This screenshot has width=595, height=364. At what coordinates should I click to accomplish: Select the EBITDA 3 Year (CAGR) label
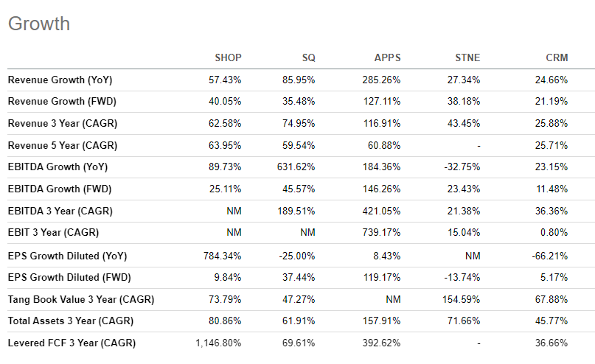coord(60,211)
